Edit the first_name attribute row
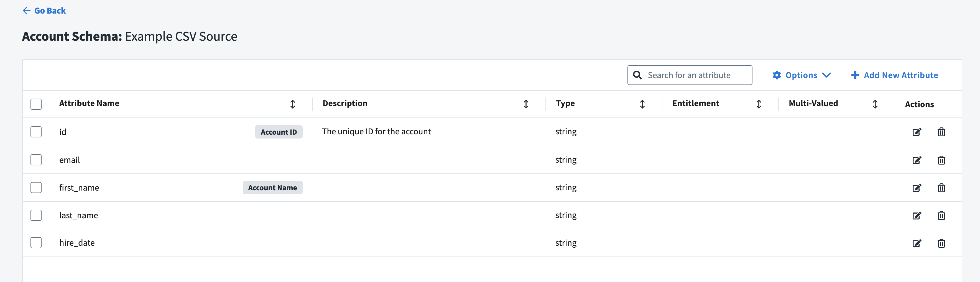Image resolution: width=980 pixels, height=282 pixels. tap(917, 188)
